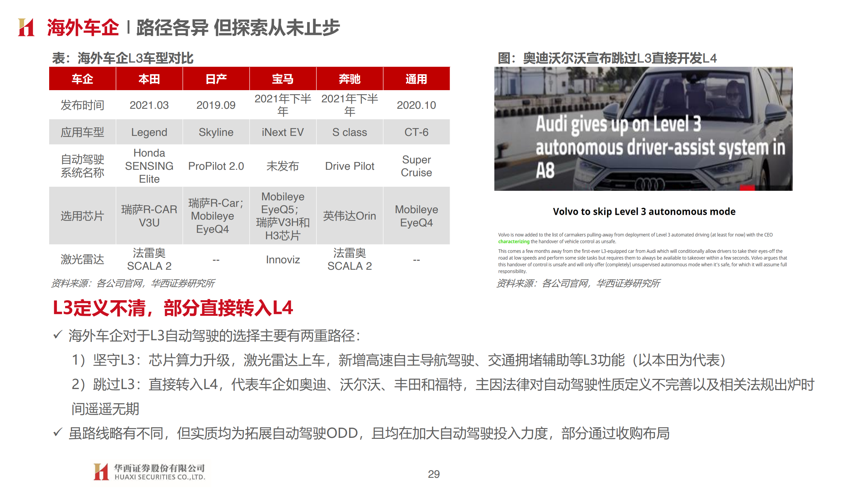Click the Audi A8 news image
This screenshot has height=488, width=868.
coord(643,129)
